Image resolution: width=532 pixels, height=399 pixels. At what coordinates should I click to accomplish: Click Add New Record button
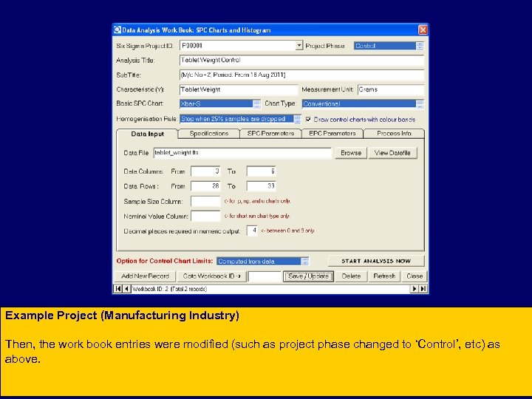pyautogui.click(x=146, y=276)
